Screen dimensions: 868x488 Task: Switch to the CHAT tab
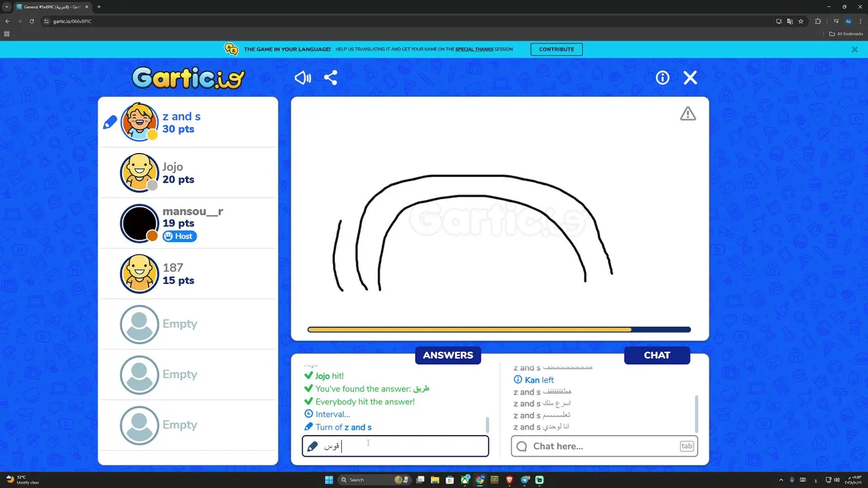657,355
